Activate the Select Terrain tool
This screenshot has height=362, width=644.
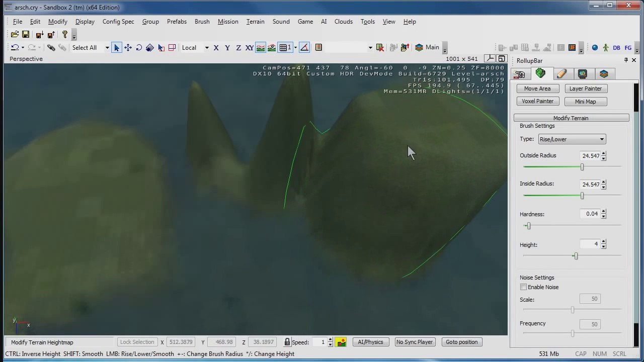tap(161, 48)
